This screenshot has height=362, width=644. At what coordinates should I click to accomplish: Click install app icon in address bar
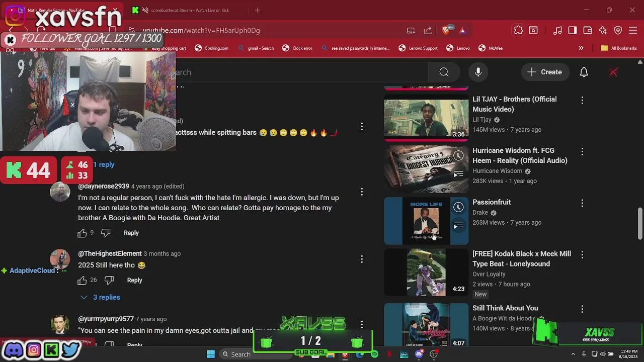[x=411, y=31]
